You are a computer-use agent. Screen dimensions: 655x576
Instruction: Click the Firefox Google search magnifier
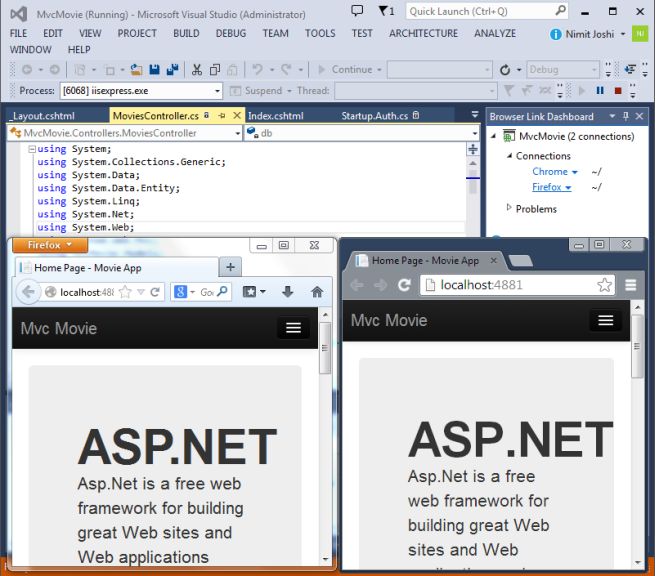(223, 291)
